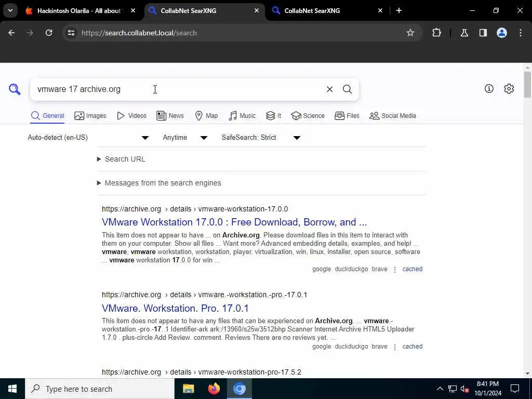Screen dimensions: 532x399
Task: Click the scrollbar down arrow
Action: click(x=527, y=374)
